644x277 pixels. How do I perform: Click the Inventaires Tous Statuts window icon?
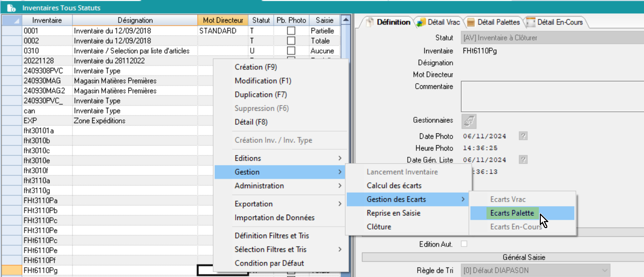(10, 8)
